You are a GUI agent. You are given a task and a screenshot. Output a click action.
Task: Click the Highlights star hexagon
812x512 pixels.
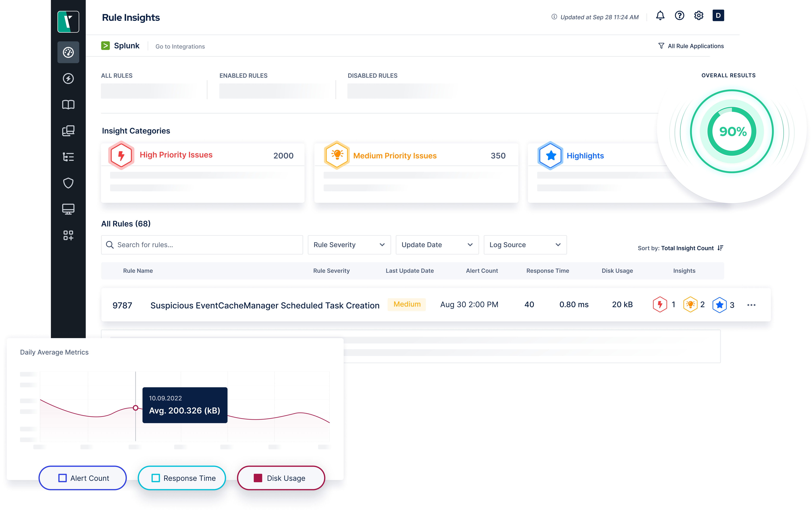[x=550, y=155]
